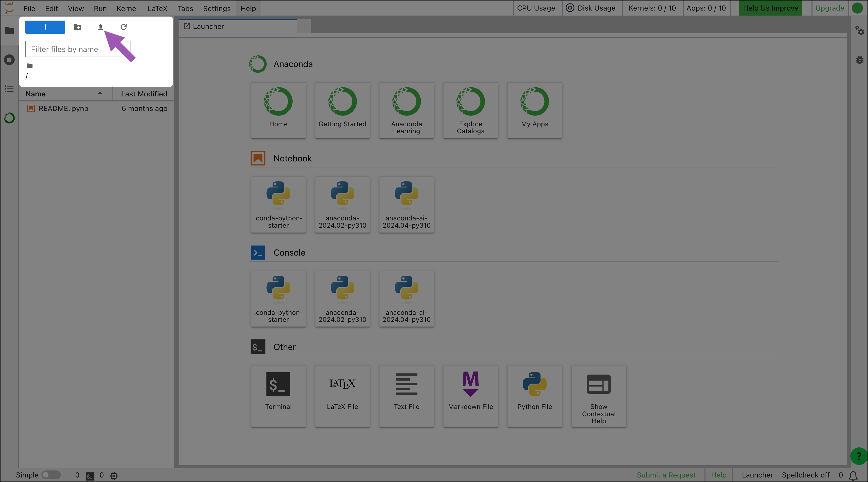868x482 pixels.
Task: Click Disk Usage indicator
Action: (590, 8)
